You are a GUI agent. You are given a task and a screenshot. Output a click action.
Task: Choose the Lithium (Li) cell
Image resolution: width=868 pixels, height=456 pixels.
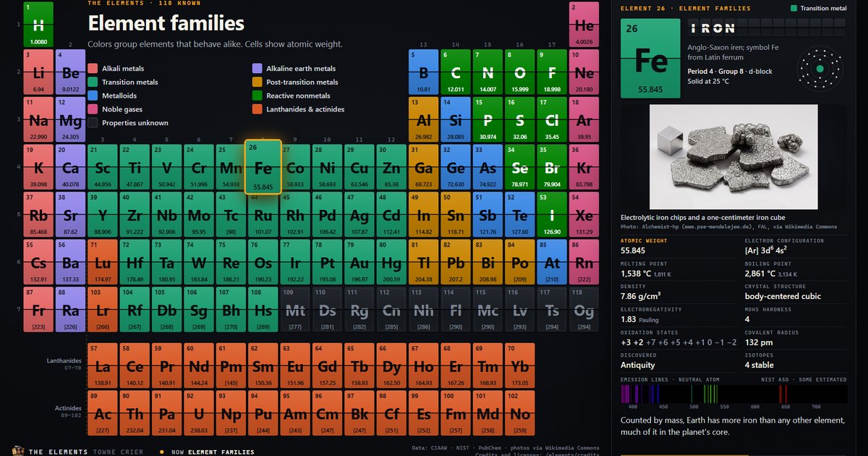(x=38, y=72)
